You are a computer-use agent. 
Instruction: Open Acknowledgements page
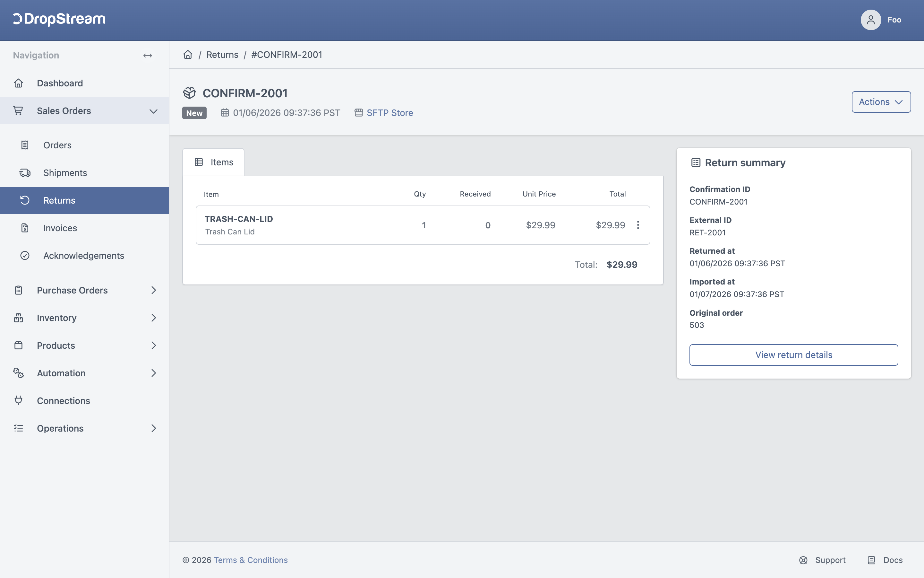click(x=84, y=255)
